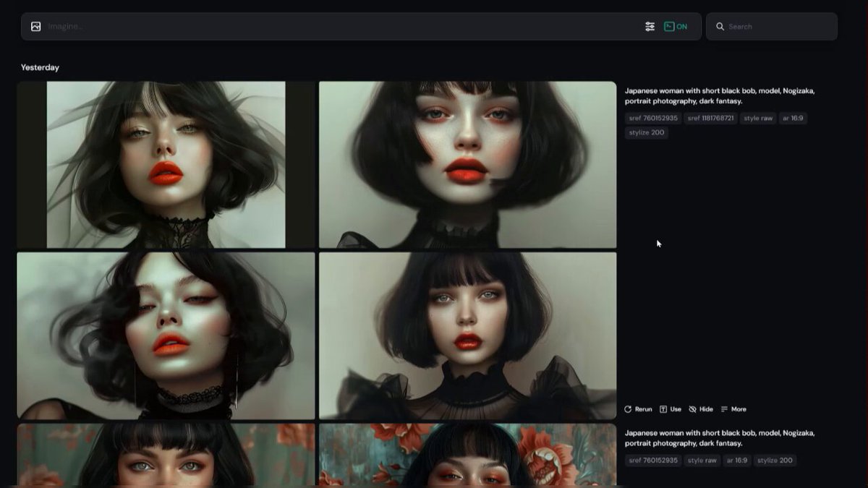Viewport: 868px width, 488px height.
Task: Open the bottom-left floral background portrait
Action: (166, 455)
